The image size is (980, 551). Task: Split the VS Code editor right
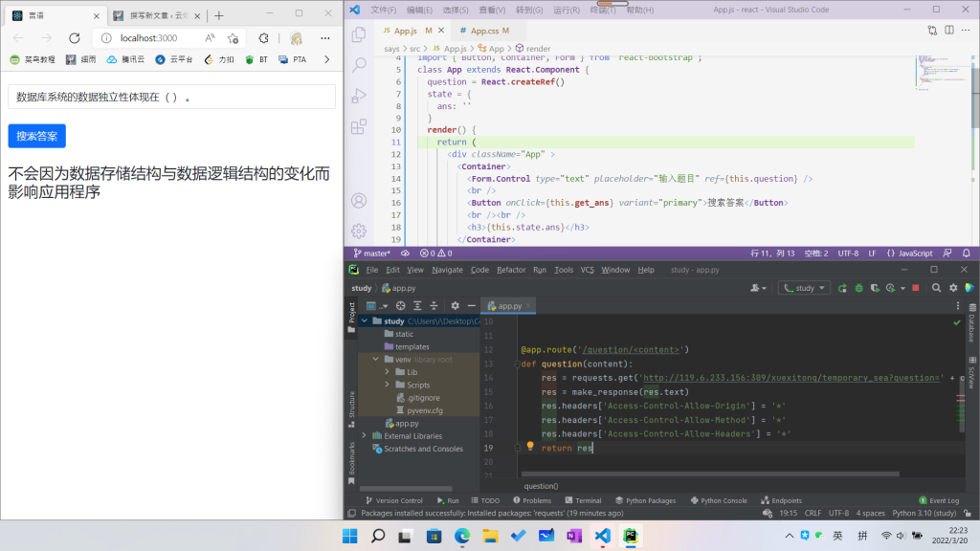click(948, 31)
